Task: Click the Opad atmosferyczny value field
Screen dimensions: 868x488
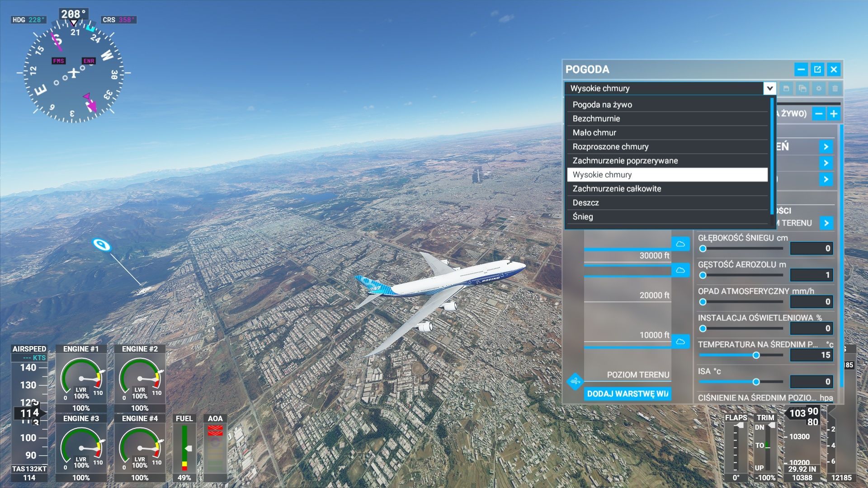Action: tap(811, 301)
